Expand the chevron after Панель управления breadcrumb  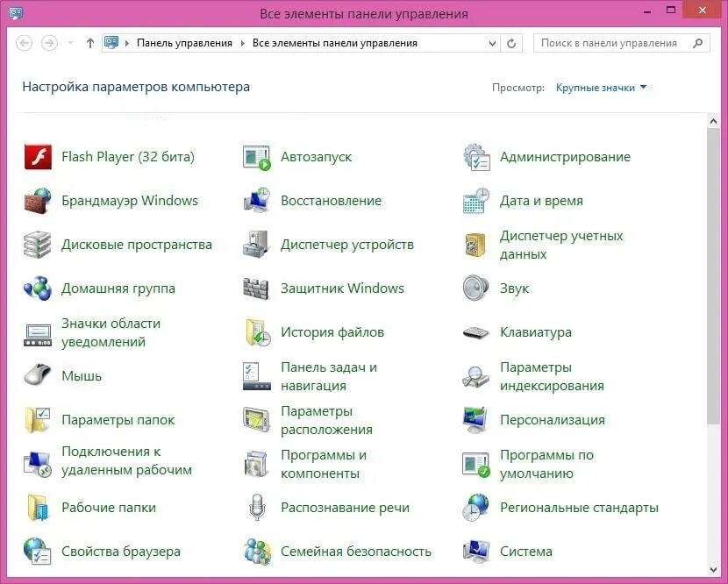[x=242, y=44]
